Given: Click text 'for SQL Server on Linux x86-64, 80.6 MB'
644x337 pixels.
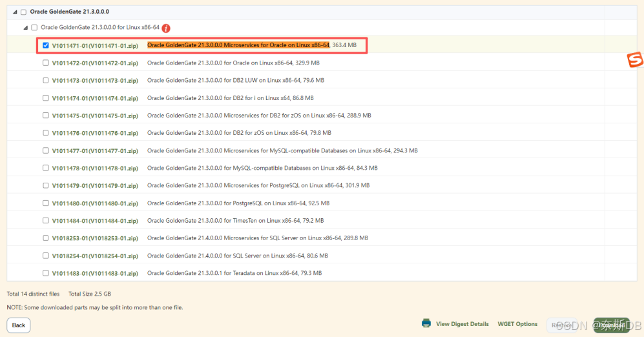Looking at the screenshot, I should (276, 255).
